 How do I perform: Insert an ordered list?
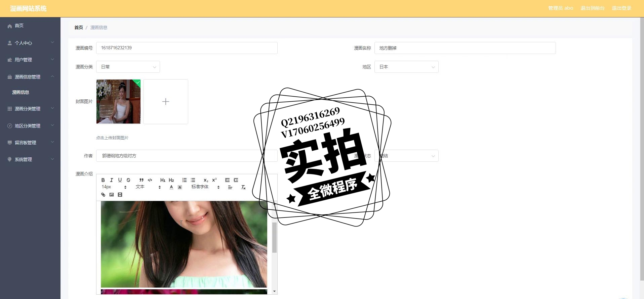tap(184, 180)
